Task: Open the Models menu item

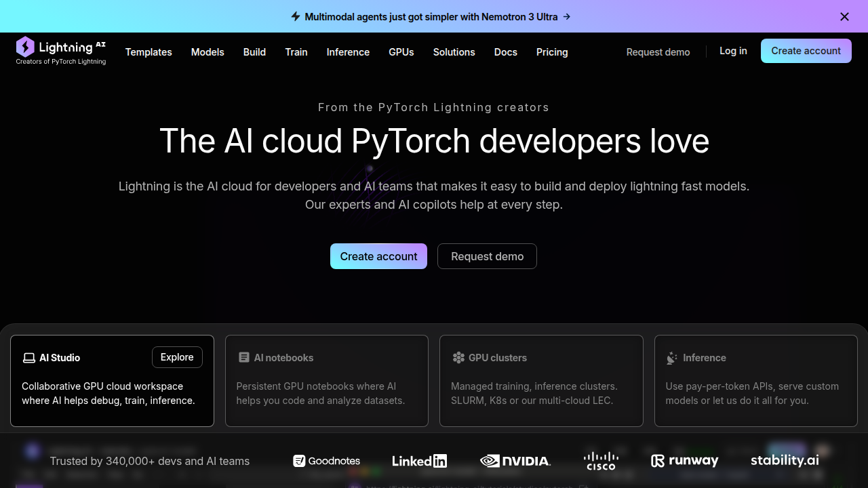Action: [x=208, y=52]
